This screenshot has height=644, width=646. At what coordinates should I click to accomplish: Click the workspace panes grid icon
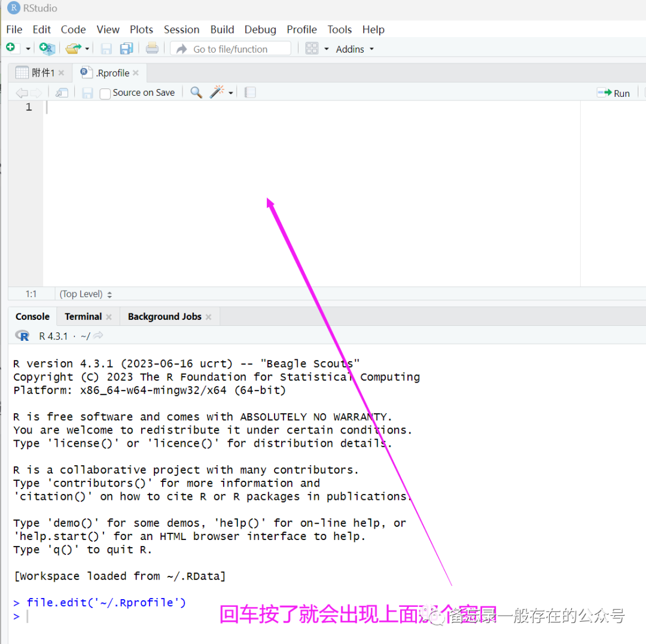(312, 48)
